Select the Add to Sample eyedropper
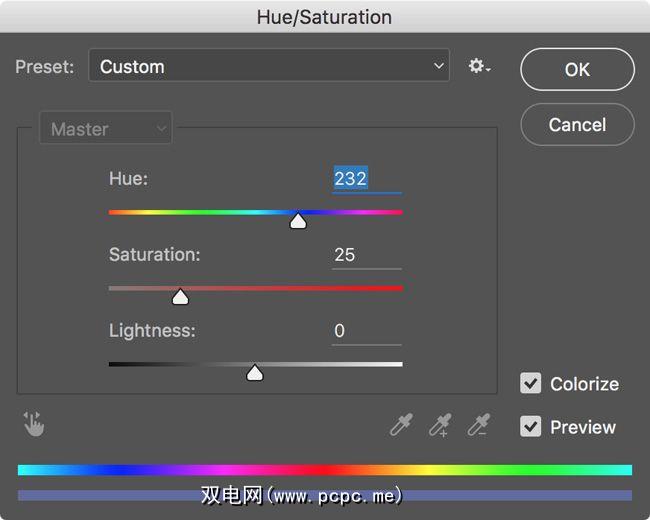650x520 pixels. tap(440, 425)
